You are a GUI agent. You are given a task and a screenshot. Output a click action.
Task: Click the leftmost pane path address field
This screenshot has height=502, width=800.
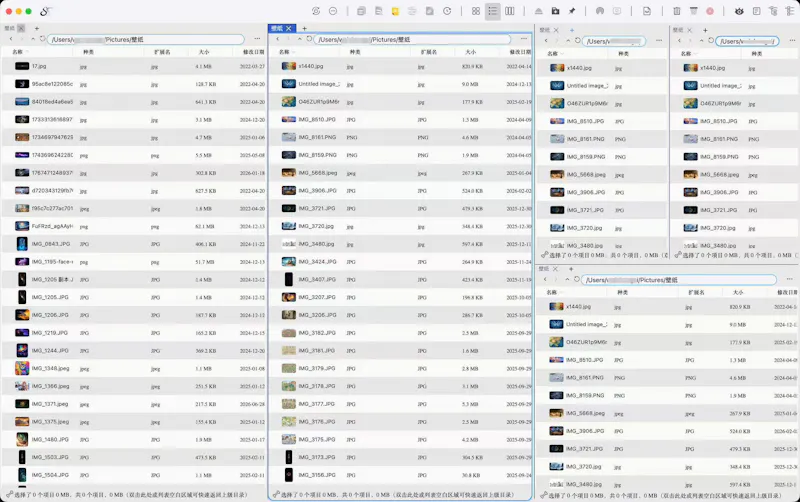pyautogui.click(x=146, y=39)
